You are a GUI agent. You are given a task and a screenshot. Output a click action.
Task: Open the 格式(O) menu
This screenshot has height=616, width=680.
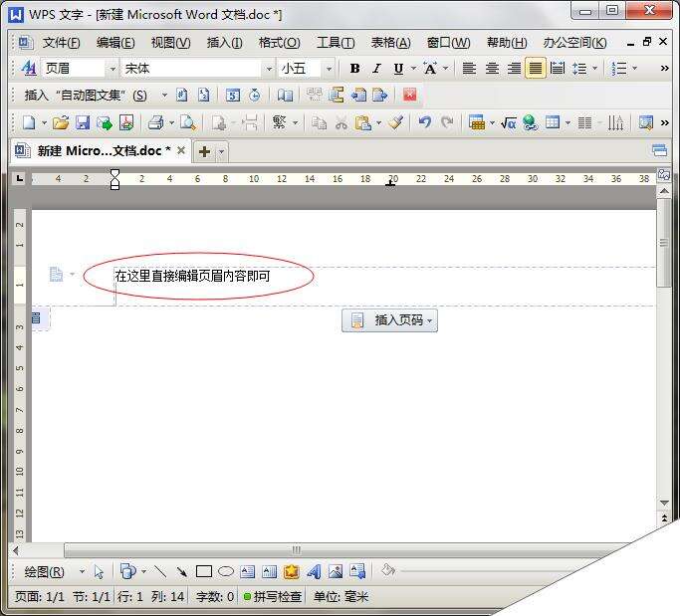tap(280, 43)
